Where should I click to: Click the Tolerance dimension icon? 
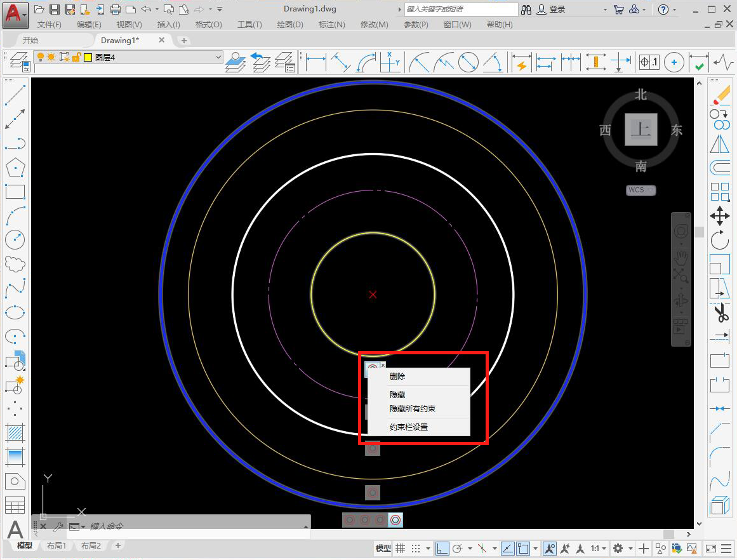[649, 62]
